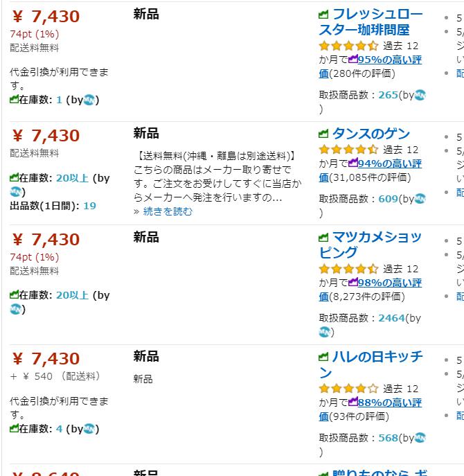Viewport: 464px width, 476px height.
Task: Click round blue icon after 取扱商品数 2464
Action: pos(324,332)
